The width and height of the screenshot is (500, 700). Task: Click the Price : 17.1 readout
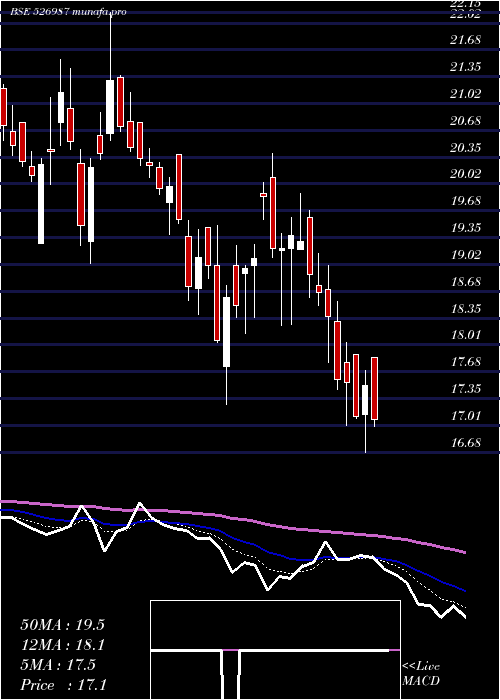(x=63, y=685)
